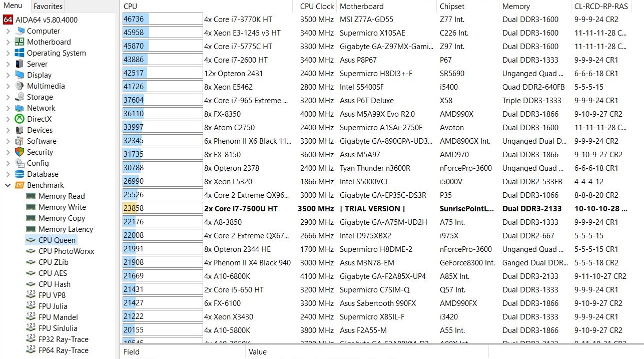This screenshot has height=359, width=644.
Task: Click the 20155 score bar
Action: tap(163, 330)
